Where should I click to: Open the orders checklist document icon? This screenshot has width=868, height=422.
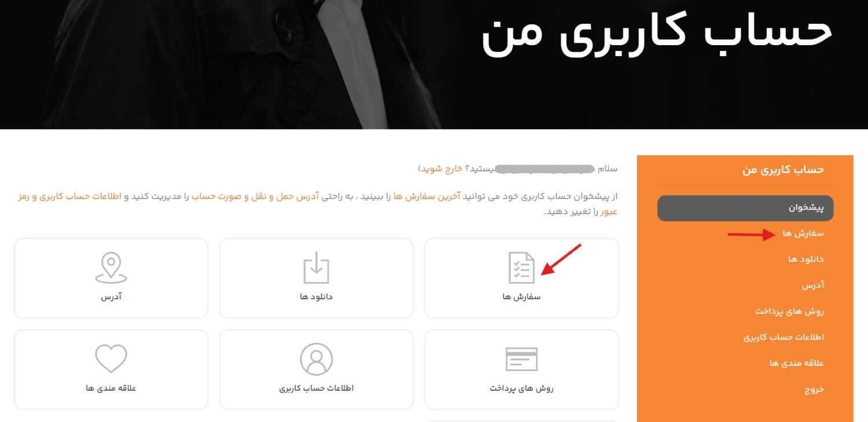click(x=521, y=268)
